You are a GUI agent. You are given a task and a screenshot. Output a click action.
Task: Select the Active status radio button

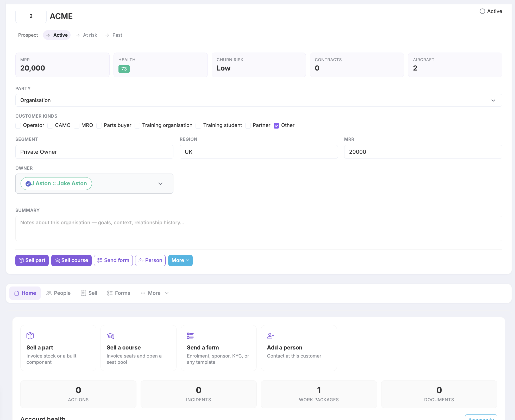482,11
